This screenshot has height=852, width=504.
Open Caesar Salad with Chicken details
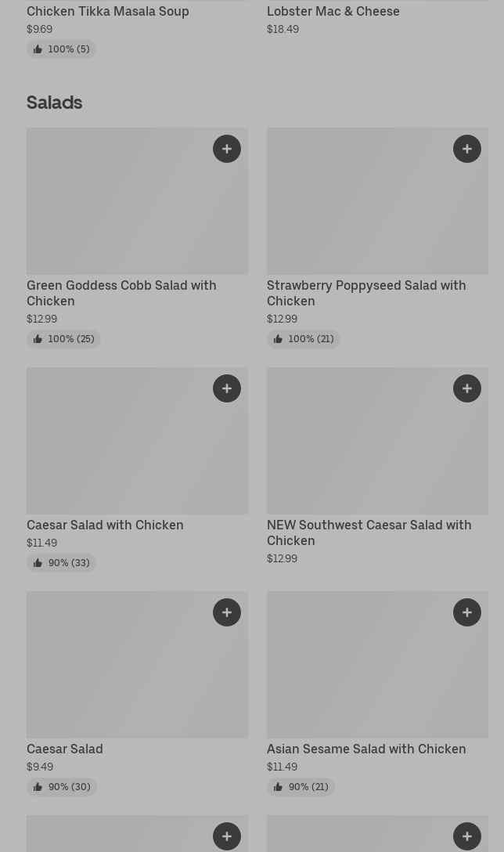pos(105,525)
